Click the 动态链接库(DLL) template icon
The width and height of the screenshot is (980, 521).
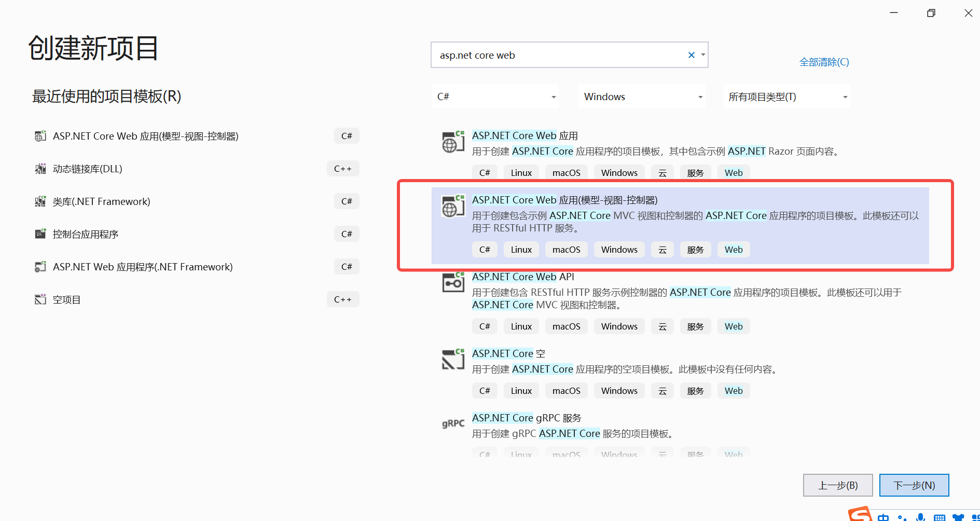pyautogui.click(x=40, y=169)
